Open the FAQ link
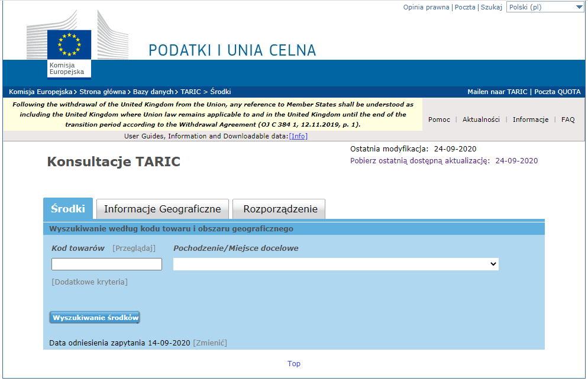The height and width of the screenshot is (381, 588). tap(568, 120)
